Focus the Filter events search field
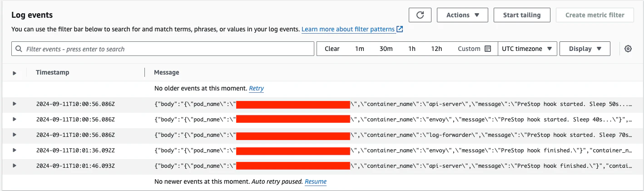The image size is (644, 191). (x=163, y=49)
